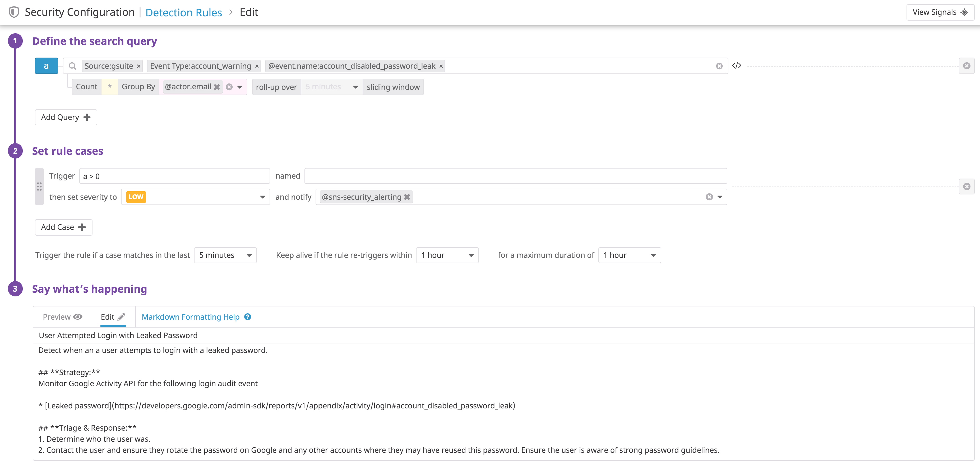Remove @actor.email from the Group By clause

(217, 87)
